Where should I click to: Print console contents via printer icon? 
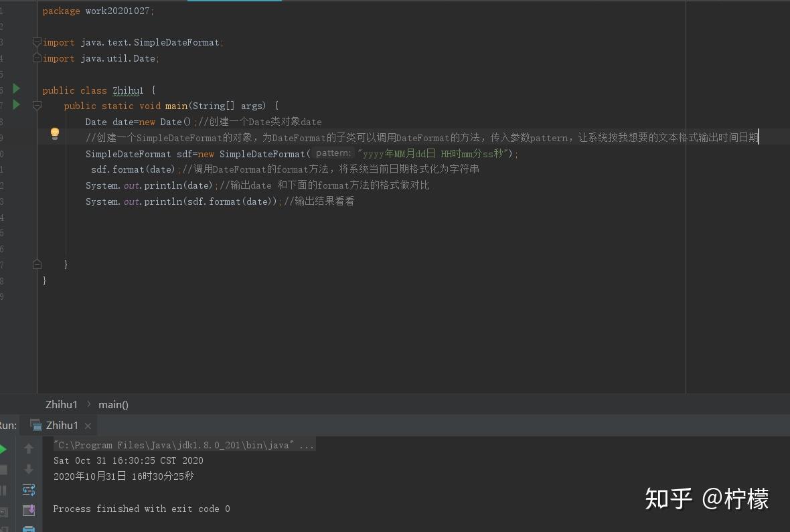[x=29, y=527]
